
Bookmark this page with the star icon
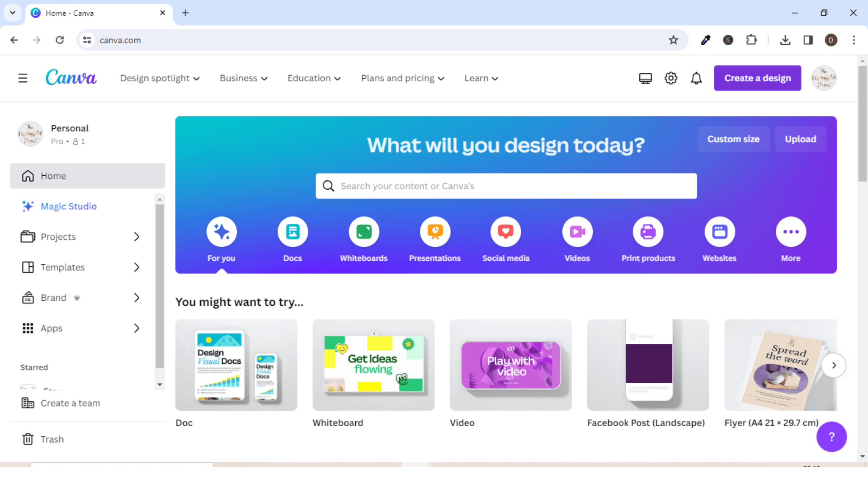click(674, 40)
